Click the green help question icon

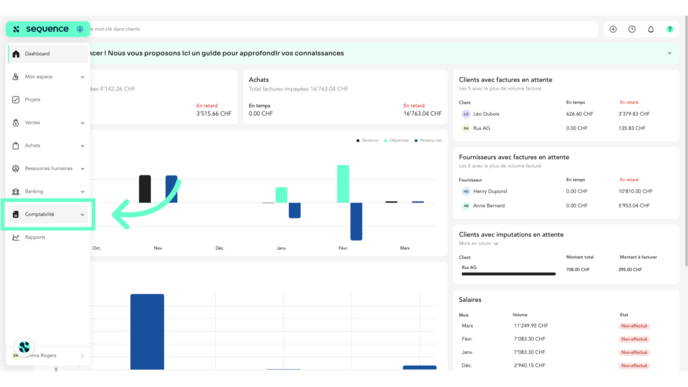pos(670,29)
